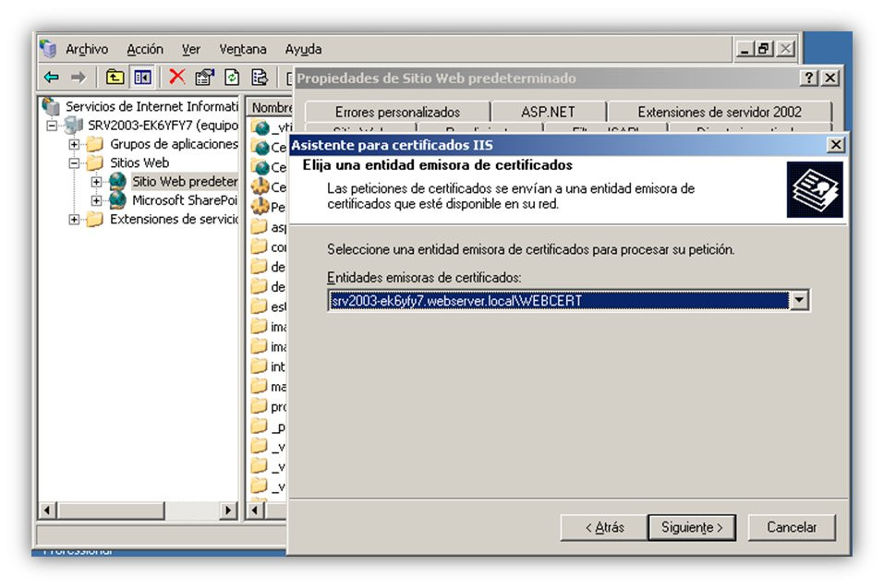Close the Asistente para certificados IIS wizard
The image size is (884, 588).
pyautogui.click(x=836, y=145)
